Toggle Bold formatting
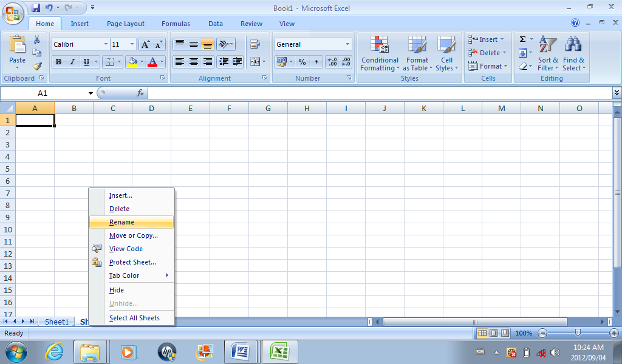This screenshot has width=622, height=364. 58,62
